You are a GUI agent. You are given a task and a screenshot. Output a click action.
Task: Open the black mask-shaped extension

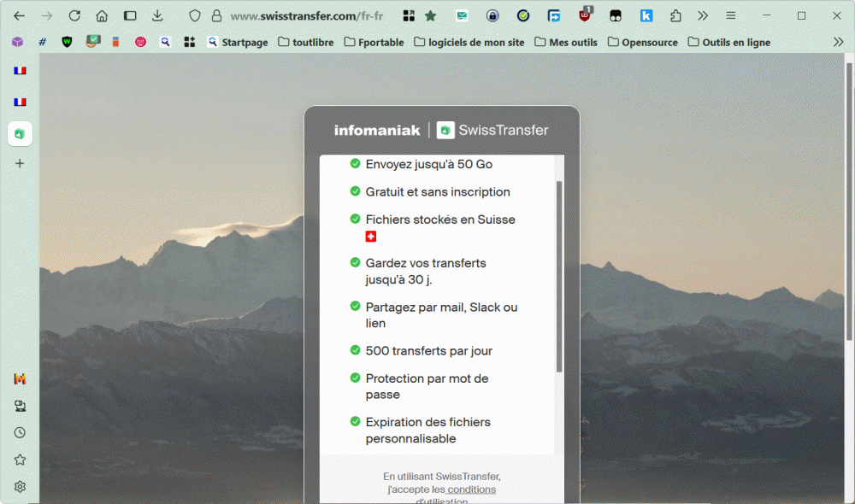(x=616, y=15)
